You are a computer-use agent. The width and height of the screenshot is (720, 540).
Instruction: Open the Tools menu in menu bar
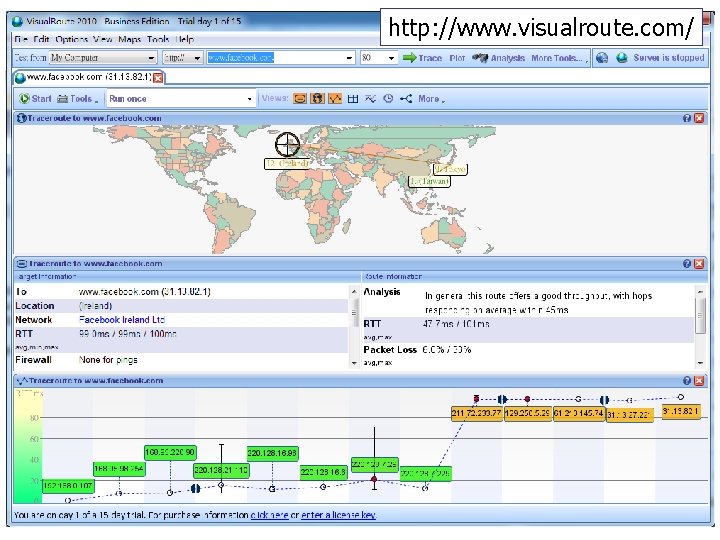point(158,39)
